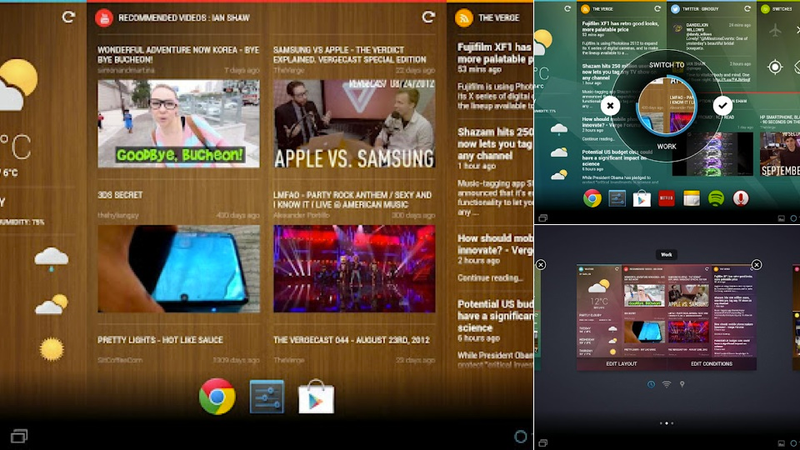Click 'Continue reading...' on wooden screen
The image size is (800, 450).
(x=490, y=278)
